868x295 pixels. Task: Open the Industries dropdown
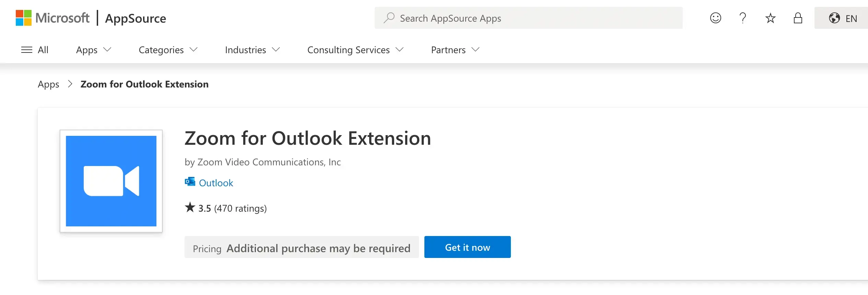coord(252,50)
